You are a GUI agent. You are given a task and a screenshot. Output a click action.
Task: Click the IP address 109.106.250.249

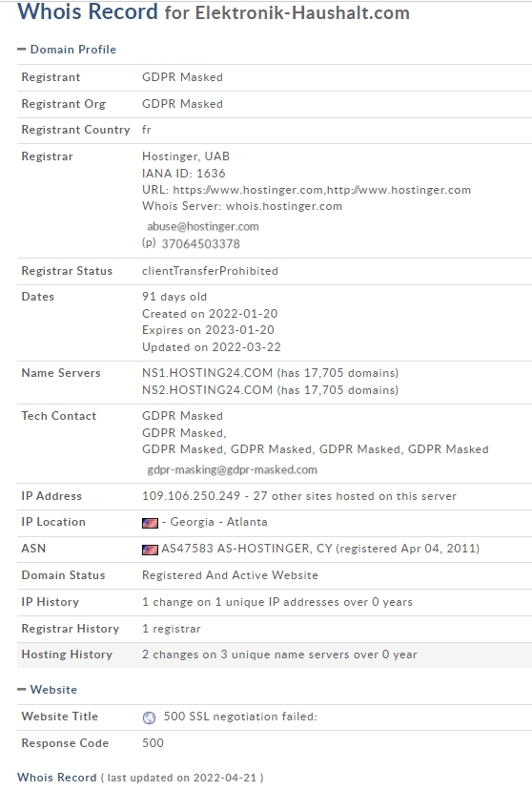(192, 496)
